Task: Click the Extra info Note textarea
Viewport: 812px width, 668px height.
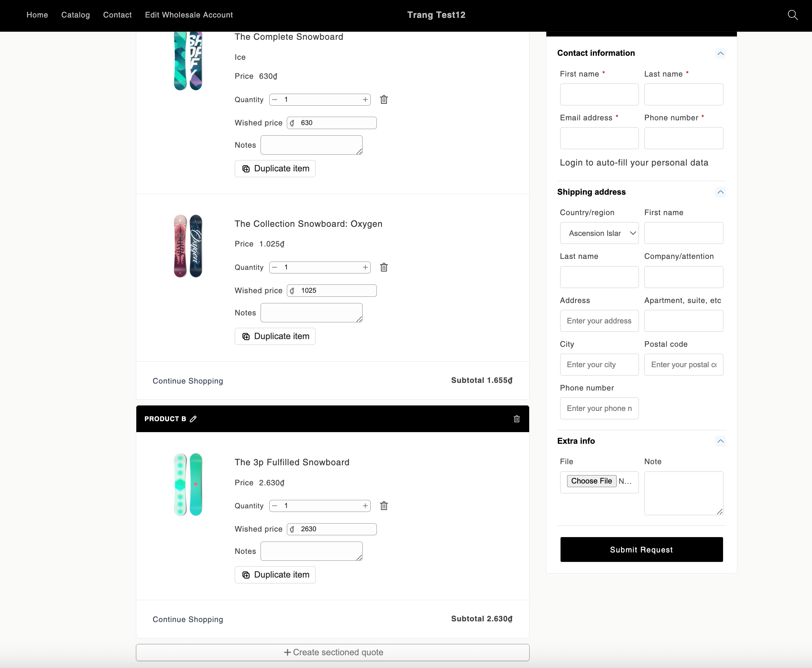Action: point(683,494)
